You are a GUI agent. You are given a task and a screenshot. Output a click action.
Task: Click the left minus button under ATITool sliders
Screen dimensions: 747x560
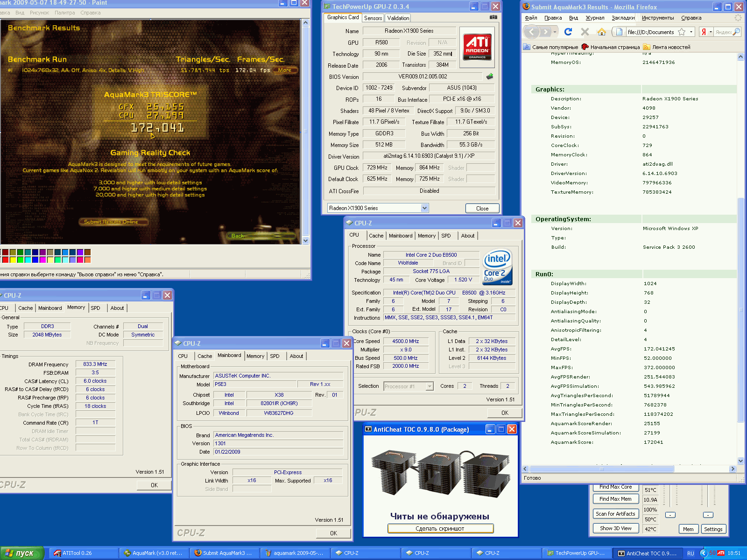[670, 515]
